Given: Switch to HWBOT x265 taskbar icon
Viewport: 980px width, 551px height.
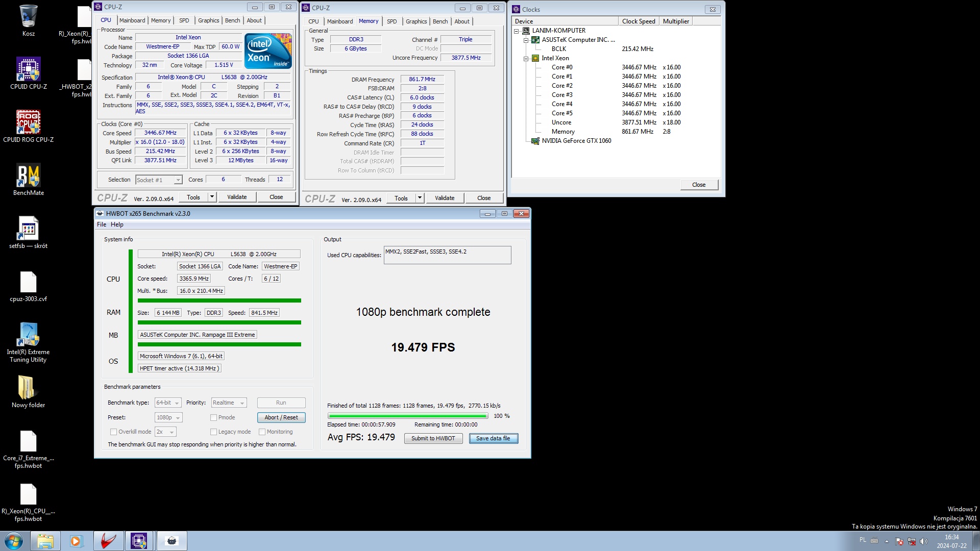Looking at the screenshot, I should 171,541.
